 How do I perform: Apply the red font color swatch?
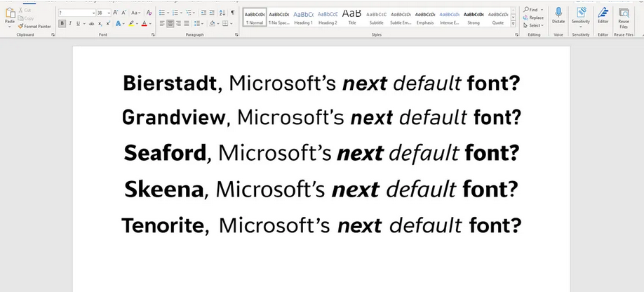pyautogui.click(x=145, y=23)
